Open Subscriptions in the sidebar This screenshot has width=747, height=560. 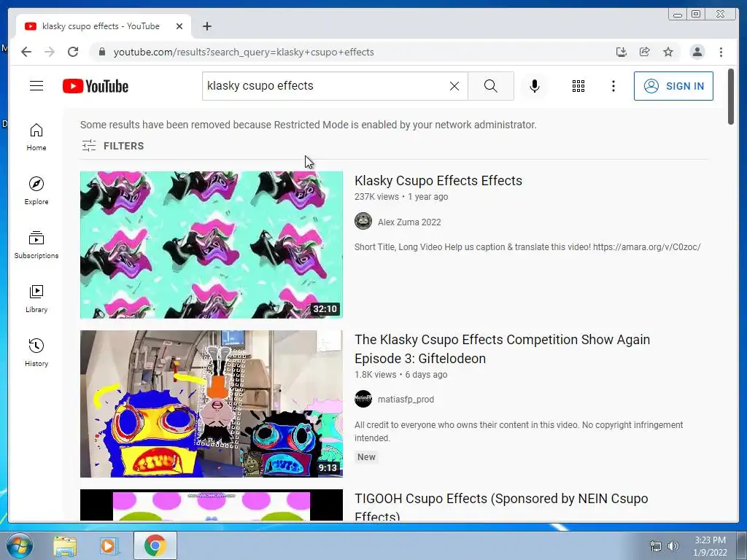coord(36,245)
